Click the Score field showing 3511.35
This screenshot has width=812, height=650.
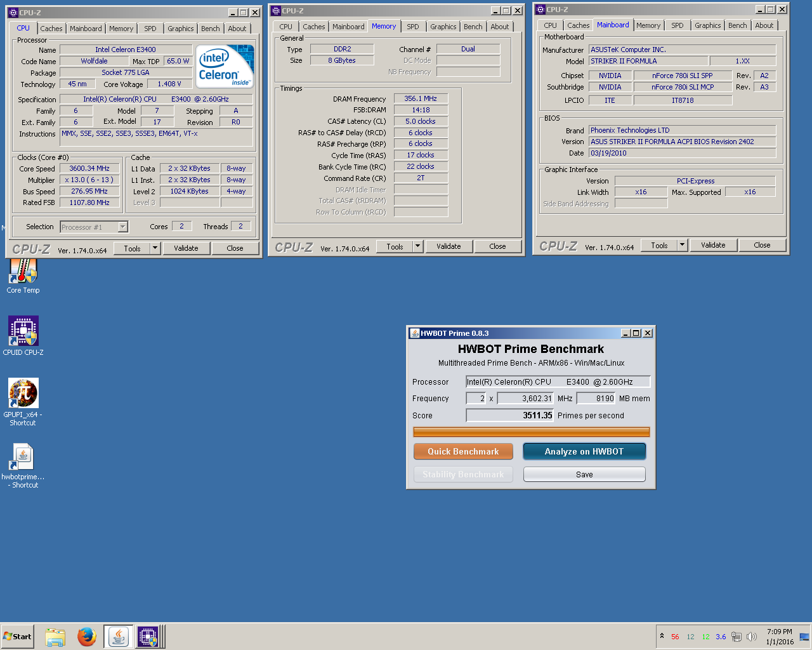pyautogui.click(x=510, y=416)
